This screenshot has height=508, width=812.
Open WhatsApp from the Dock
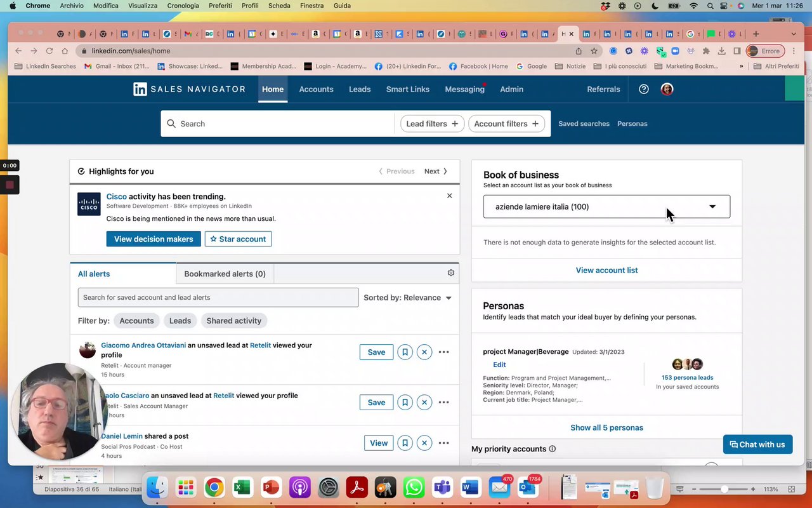pos(414,488)
